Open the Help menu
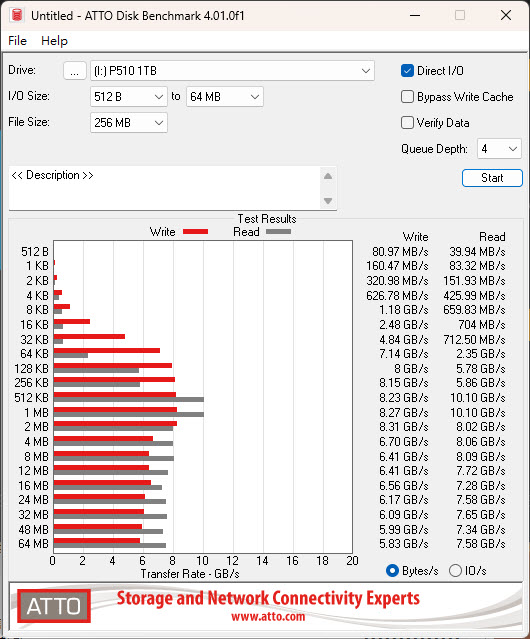Screen dimensions: 530x639 pos(54,41)
